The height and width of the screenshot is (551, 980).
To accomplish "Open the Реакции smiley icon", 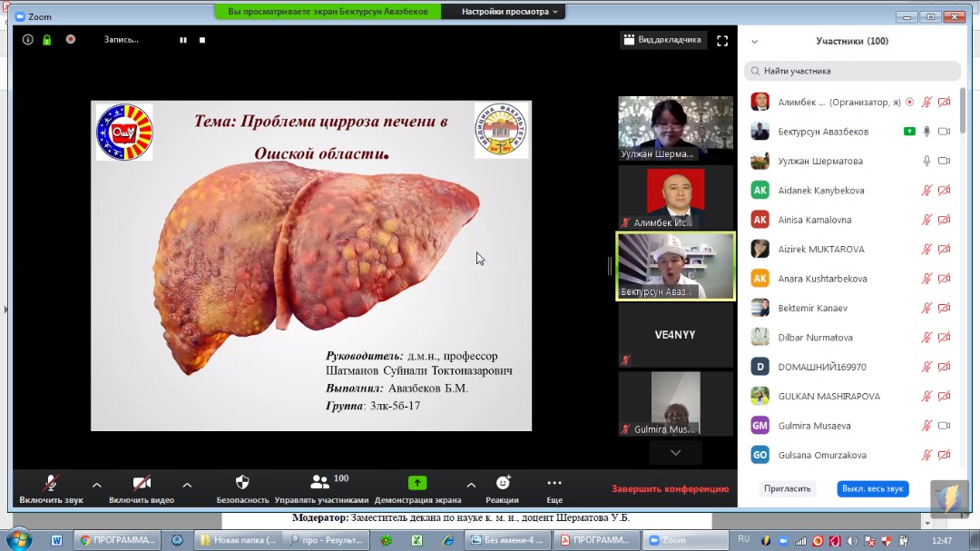I will click(x=503, y=482).
